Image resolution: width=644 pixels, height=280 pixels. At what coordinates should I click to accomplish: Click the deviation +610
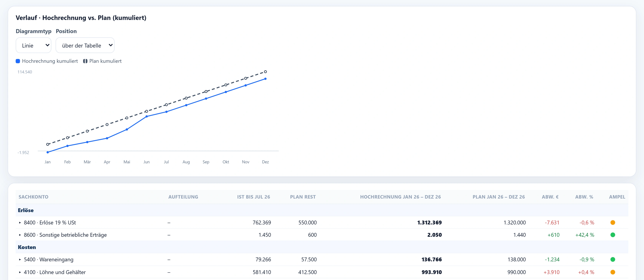point(554,235)
